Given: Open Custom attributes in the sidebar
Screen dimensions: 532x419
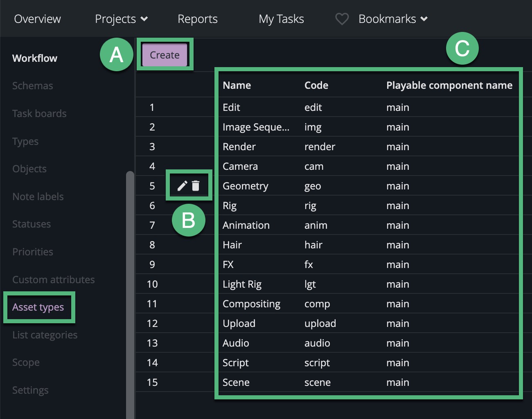Looking at the screenshot, I should click(54, 279).
